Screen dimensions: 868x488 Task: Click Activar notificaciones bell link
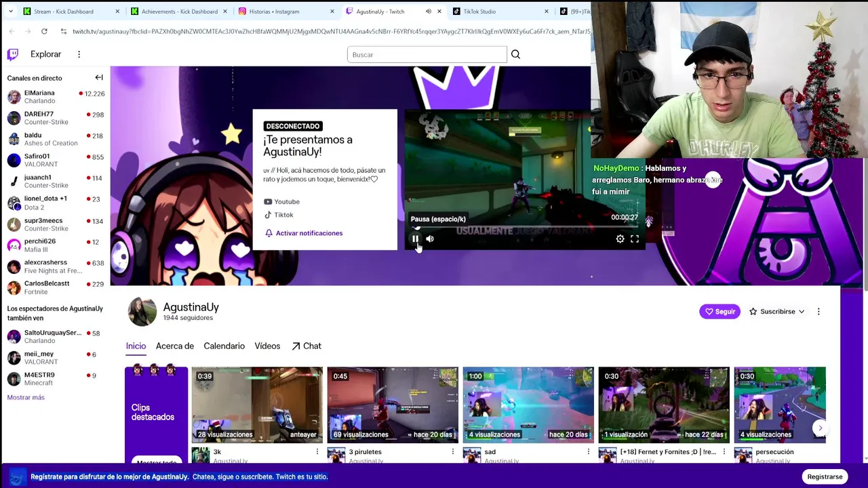[304, 233]
